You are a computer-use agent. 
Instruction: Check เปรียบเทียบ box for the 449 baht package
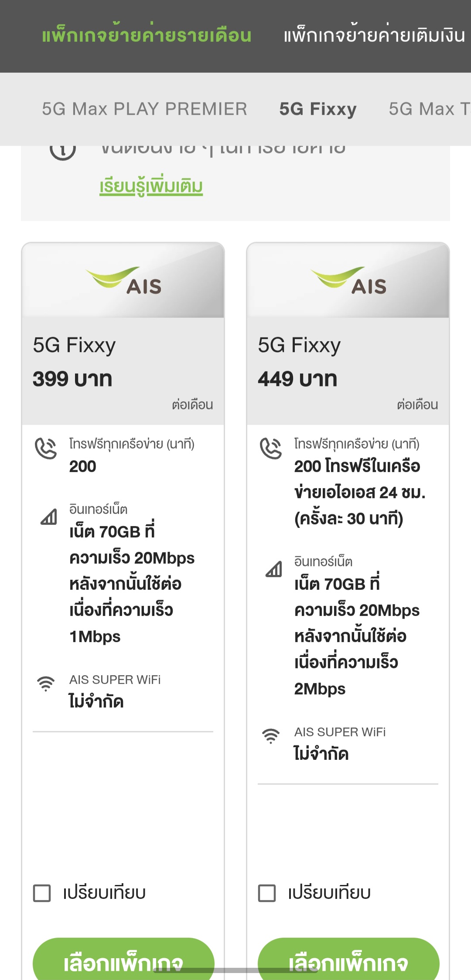(x=267, y=893)
